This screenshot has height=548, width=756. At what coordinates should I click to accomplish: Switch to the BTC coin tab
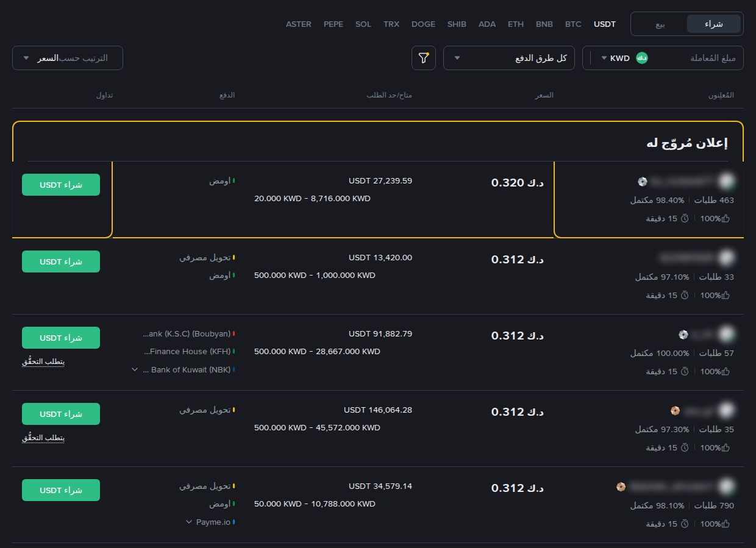point(573,24)
